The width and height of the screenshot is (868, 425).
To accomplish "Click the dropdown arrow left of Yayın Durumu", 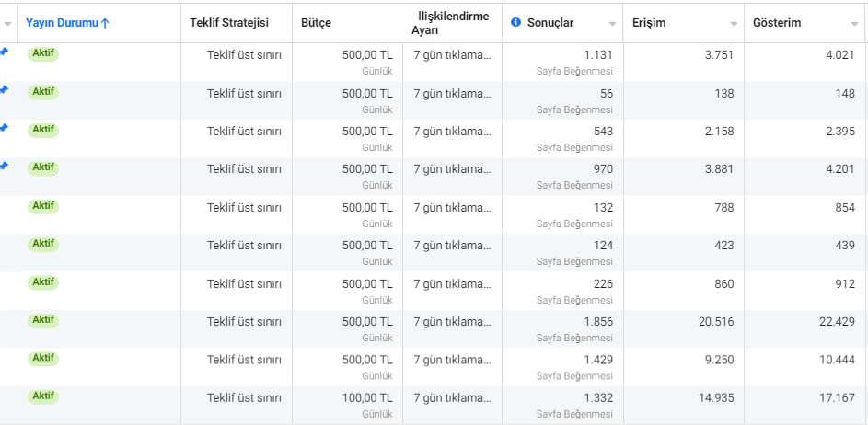I will (x=7, y=24).
